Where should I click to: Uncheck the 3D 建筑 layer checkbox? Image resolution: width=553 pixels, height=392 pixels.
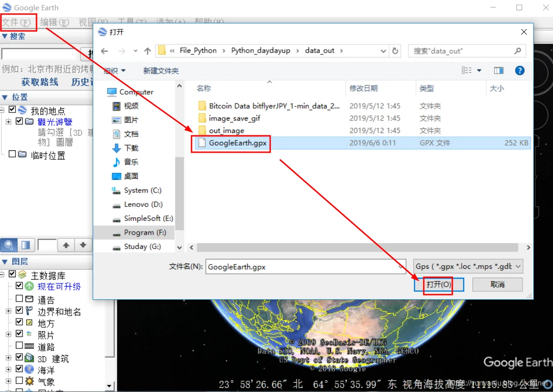[x=19, y=357]
